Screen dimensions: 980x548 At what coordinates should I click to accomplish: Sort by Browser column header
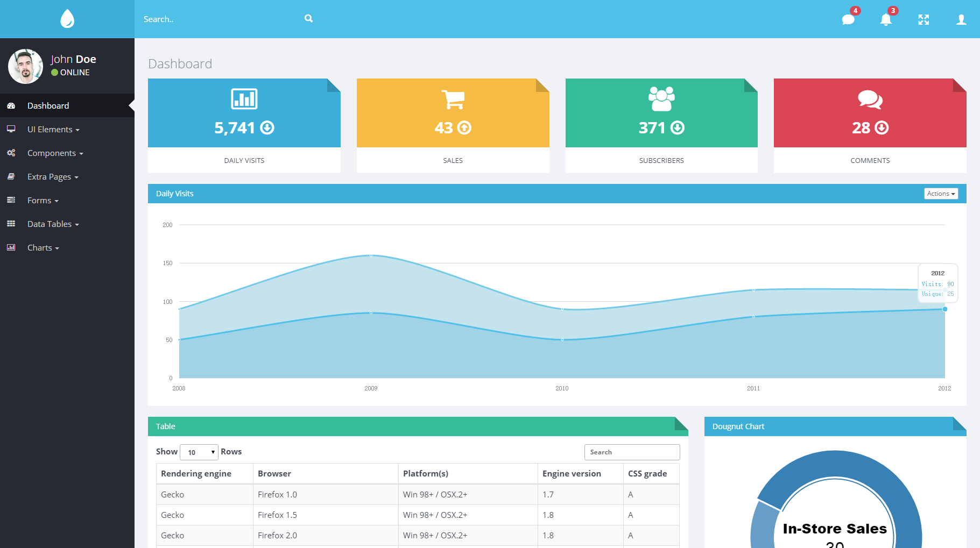[326, 473]
